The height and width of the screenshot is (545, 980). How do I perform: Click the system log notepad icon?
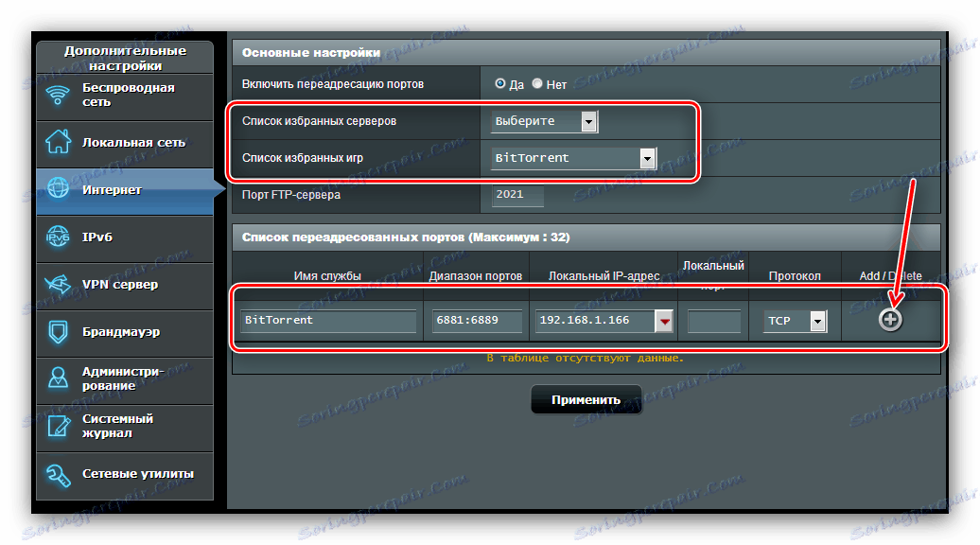(x=58, y=426)
